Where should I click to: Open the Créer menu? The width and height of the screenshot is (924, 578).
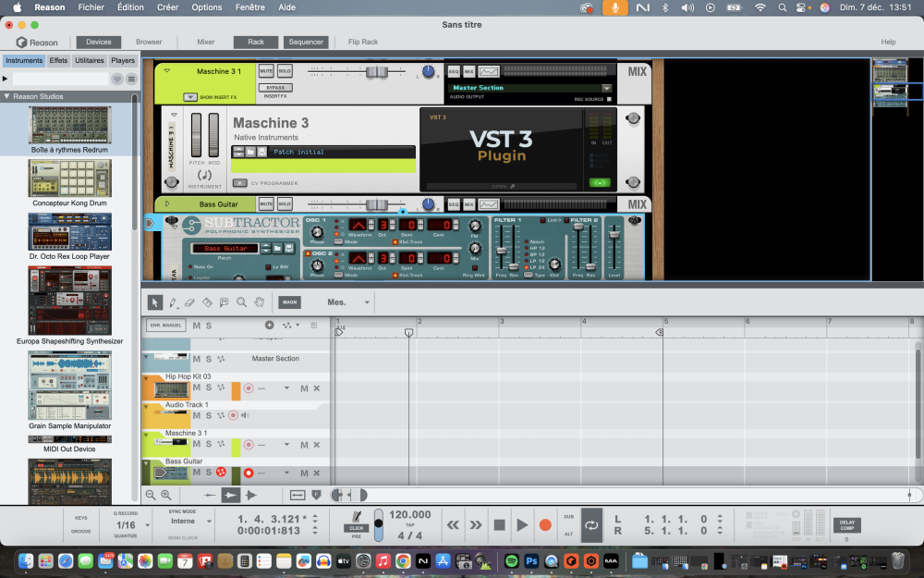coord(167,7)
